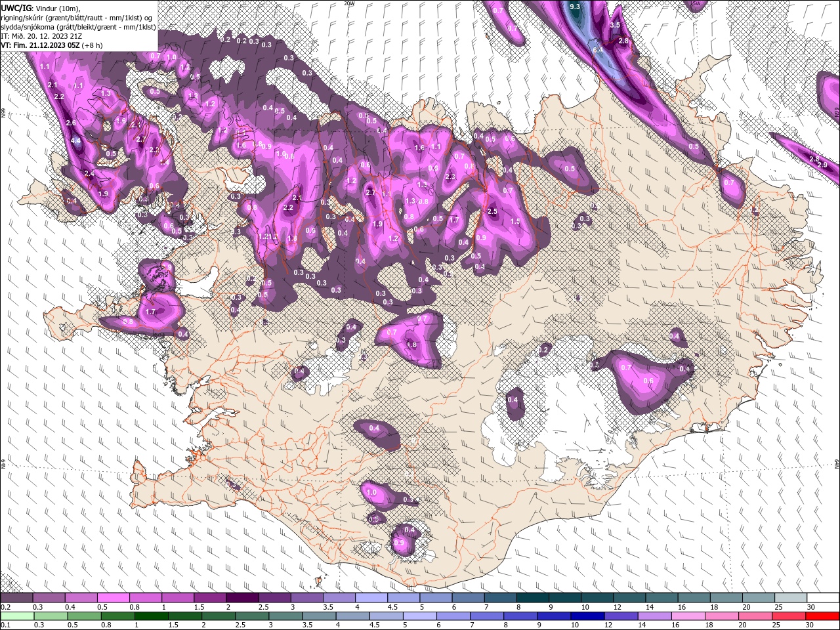Viewport: 840px width, 630px height.
Task: Click the '3.5' precipitation value on the map
Action: click(615, 25)
